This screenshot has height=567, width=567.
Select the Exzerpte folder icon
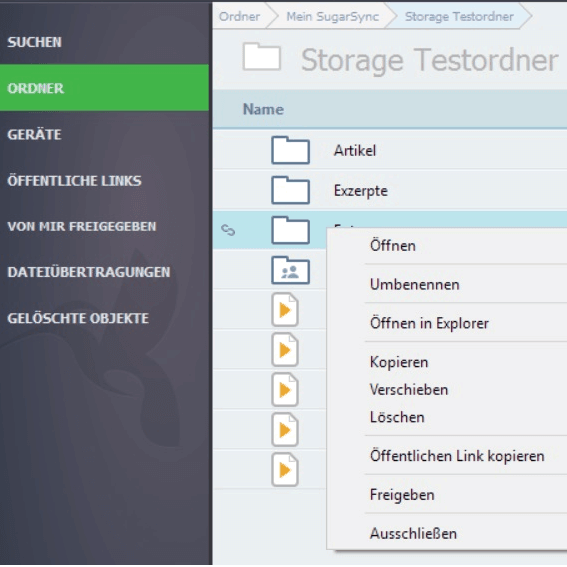(x=290, y=190)
